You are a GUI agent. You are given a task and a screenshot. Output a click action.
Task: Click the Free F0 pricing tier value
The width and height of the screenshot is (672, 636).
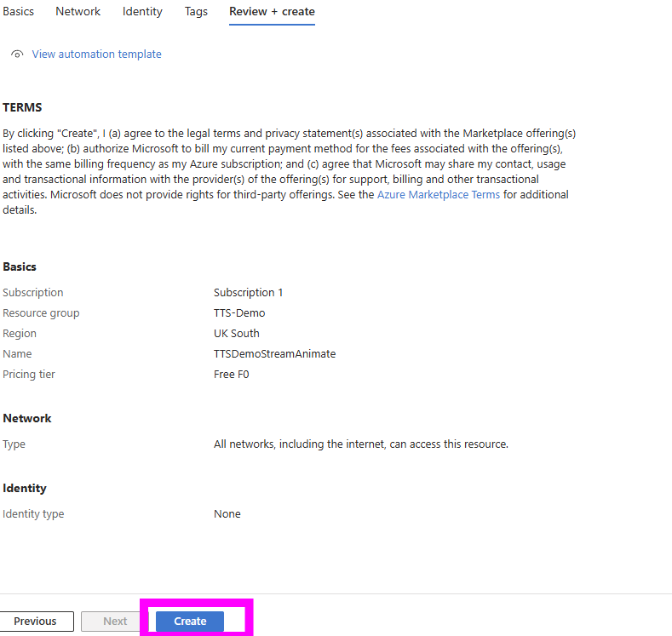tap(231, 375)
